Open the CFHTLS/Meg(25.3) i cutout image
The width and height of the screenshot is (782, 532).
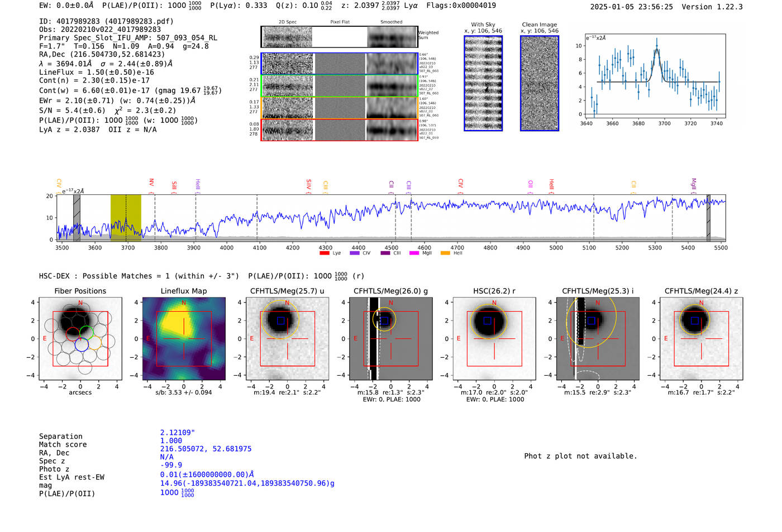pyautogui.click(x=597, y=339)
